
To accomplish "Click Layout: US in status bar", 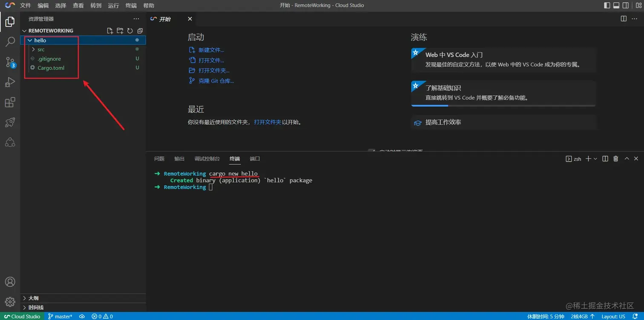I will click(x=613, y=316).
